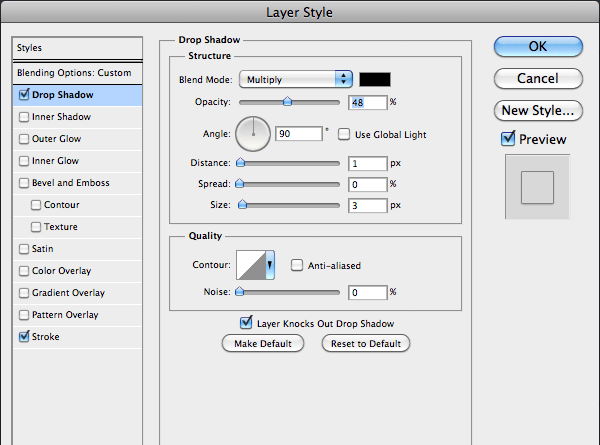Click the OK button

(x=538, y=46)
